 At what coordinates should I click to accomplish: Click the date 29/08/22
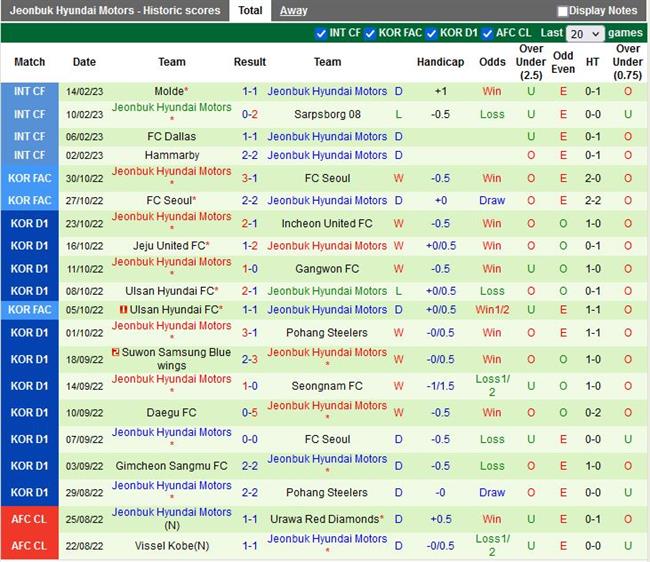[84, 493]
